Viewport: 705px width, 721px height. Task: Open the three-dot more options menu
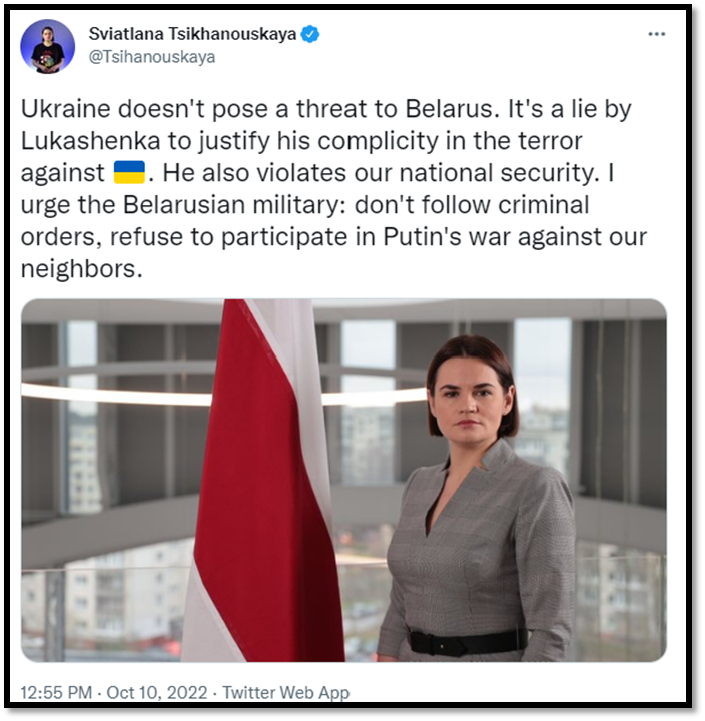click(656, 34)
